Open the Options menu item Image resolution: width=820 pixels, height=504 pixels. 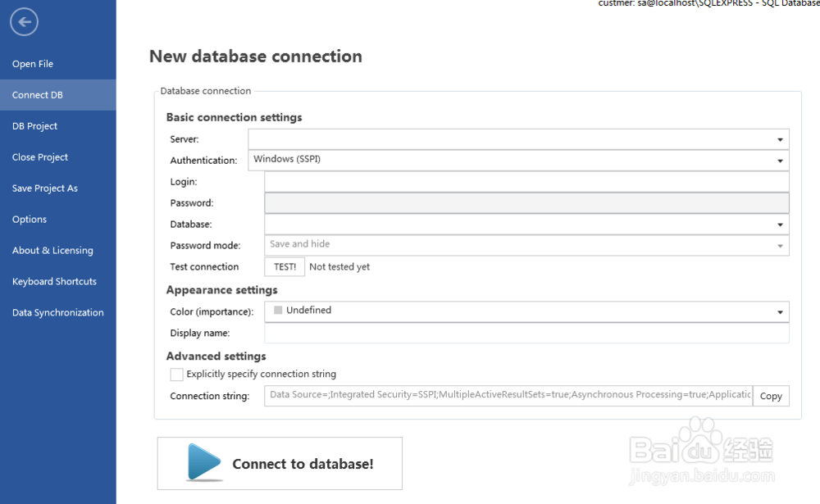29,219
